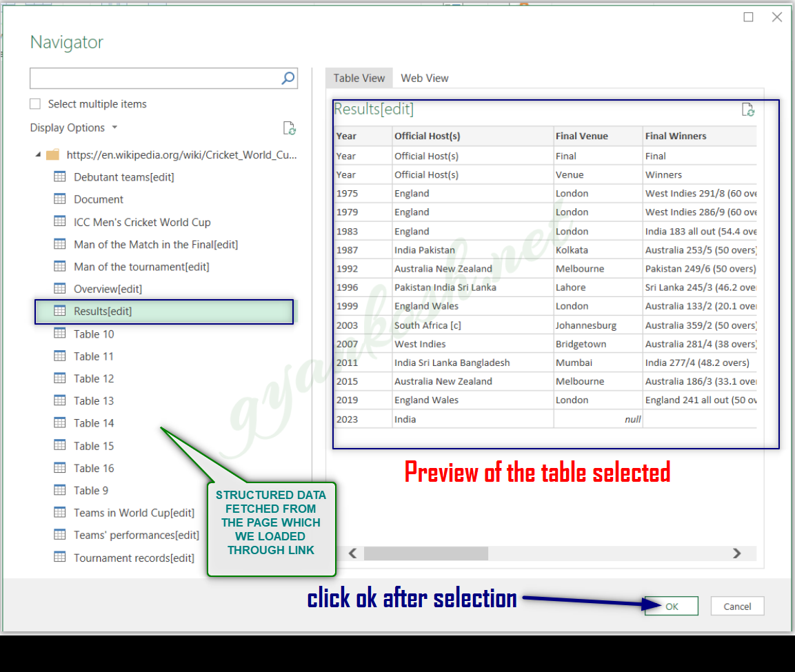Click the Year column header in bold

pyautogui.click(x=363, y=136)
